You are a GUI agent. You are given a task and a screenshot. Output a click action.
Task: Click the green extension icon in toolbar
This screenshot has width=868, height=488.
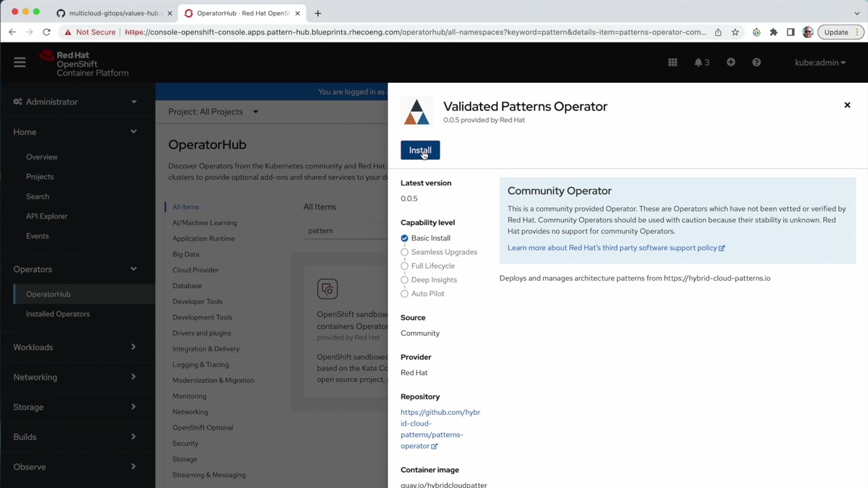click(756, 32)
